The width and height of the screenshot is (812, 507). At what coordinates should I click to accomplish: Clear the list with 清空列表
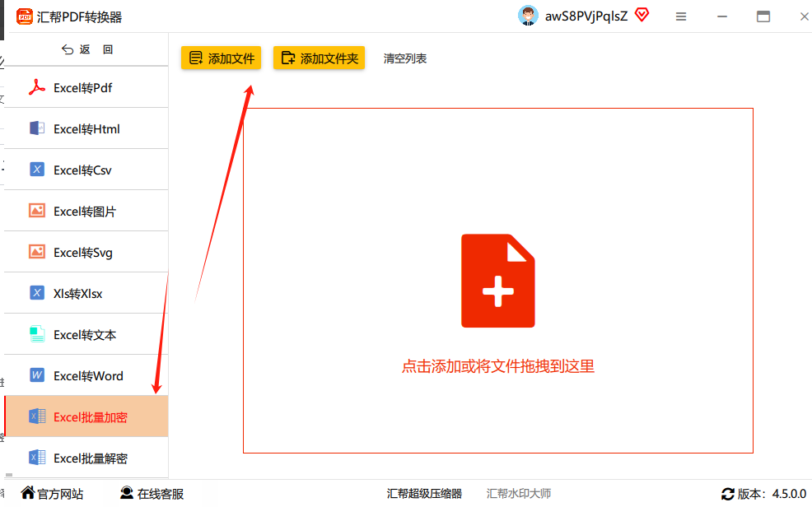pyautogui.click(x=405, y=58)
